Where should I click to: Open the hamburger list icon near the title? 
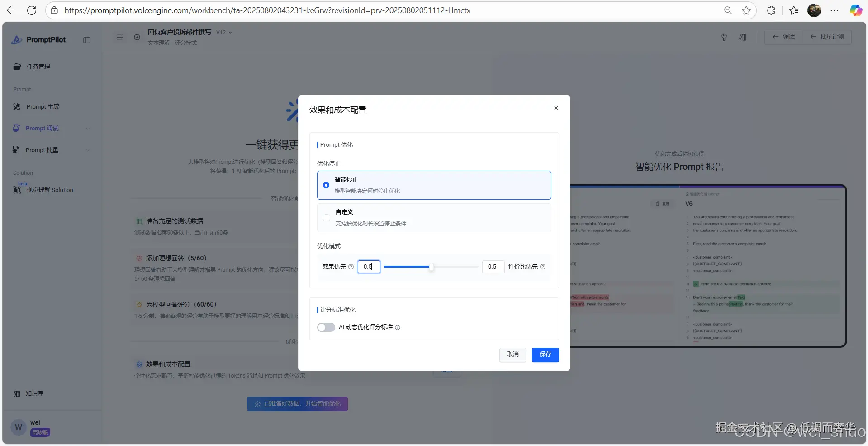pyautogui.click(x=120, y=37)
